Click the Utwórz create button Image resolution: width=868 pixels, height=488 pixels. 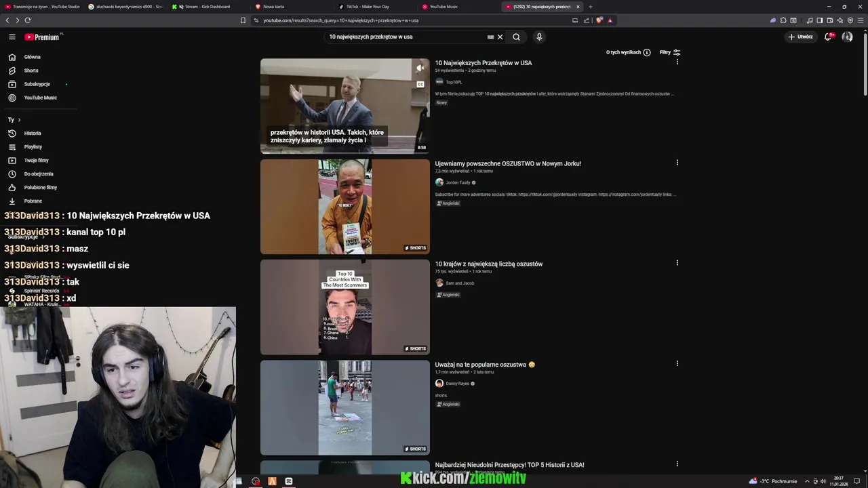800,37
